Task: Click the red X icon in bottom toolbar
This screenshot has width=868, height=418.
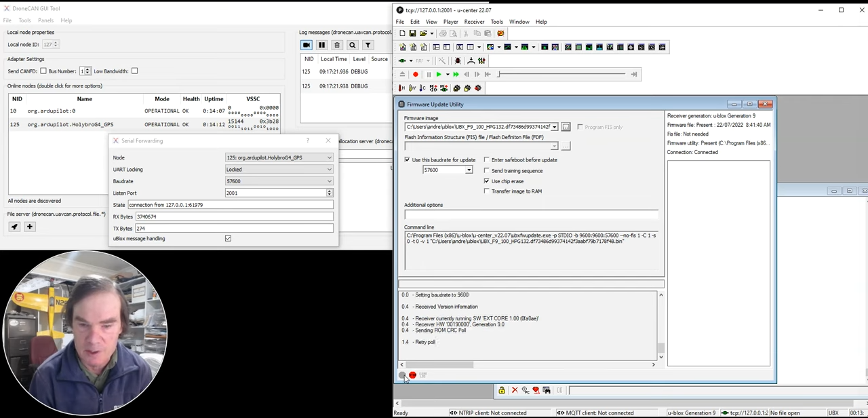Action: pos(514,390)
